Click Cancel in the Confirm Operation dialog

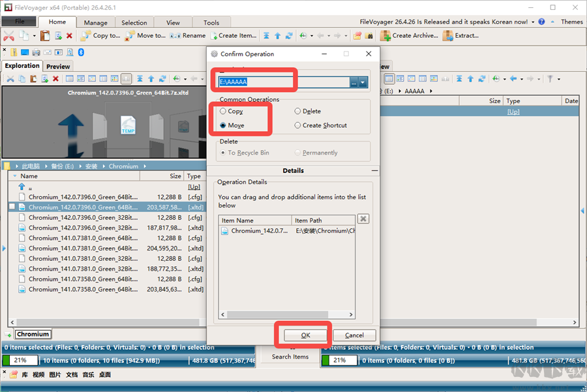click(354, 335)
